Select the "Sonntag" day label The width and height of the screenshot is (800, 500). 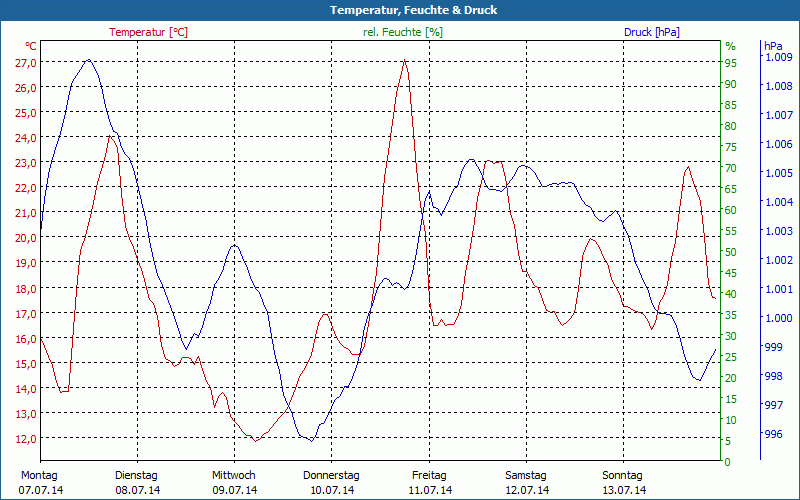tap(622, 475)
